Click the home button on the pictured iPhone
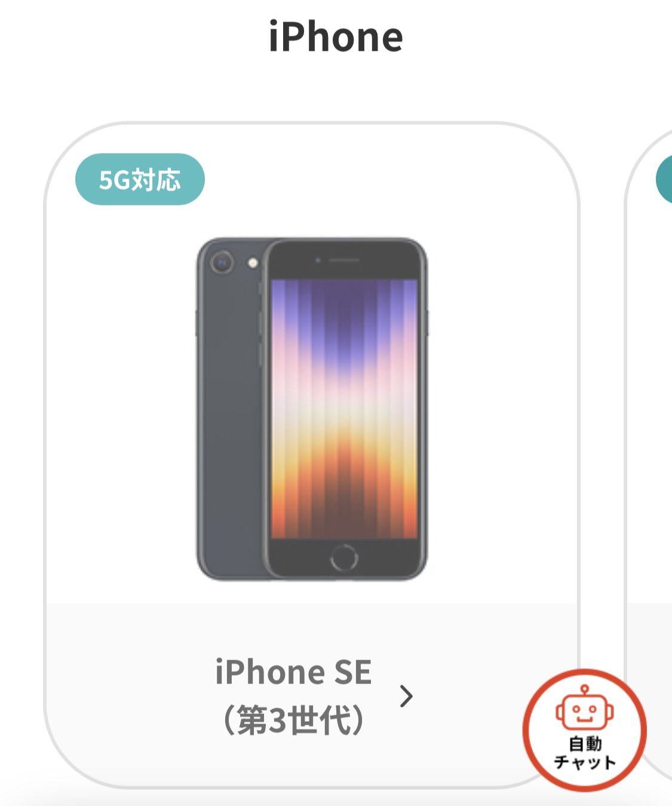672x806 pixels. [343, 558]
